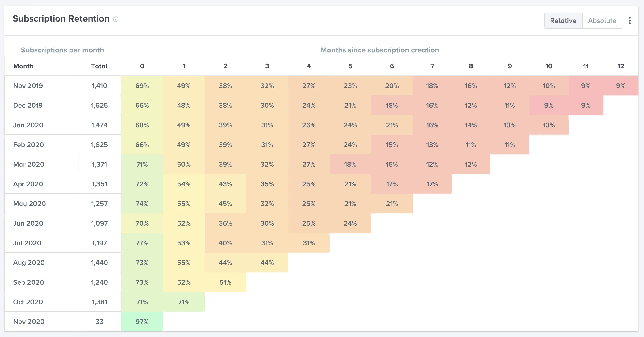Image resolution: width=644 pixels, height=337 pixels.
Task: Select the 9% month-12 cell for Nov 2019
Action: click(621, 85)
